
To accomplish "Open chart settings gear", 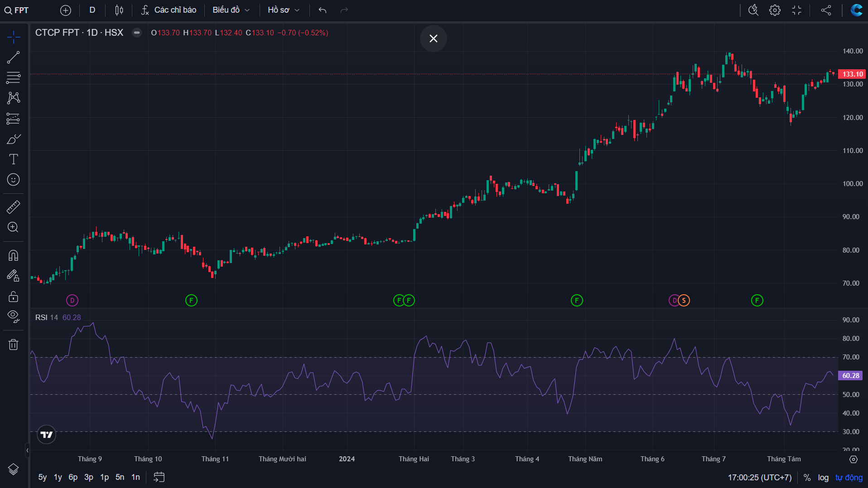I will [x=775, y=10].
